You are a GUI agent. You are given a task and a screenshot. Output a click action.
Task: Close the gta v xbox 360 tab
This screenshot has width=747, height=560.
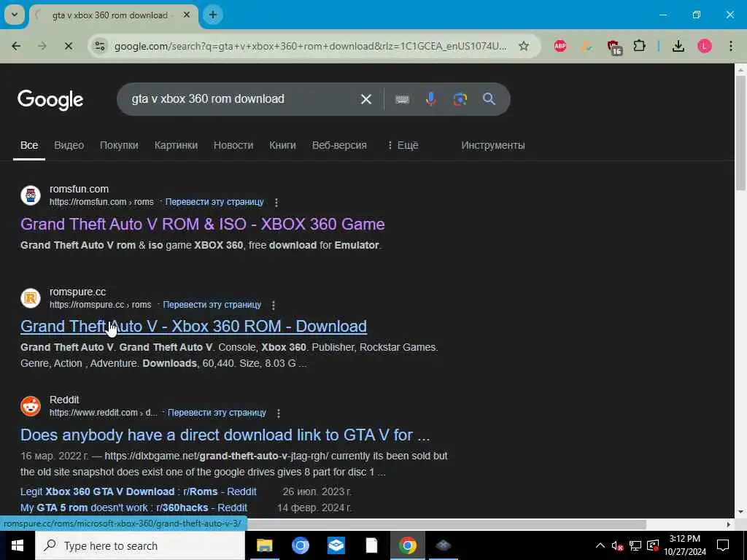click(187, 15)
